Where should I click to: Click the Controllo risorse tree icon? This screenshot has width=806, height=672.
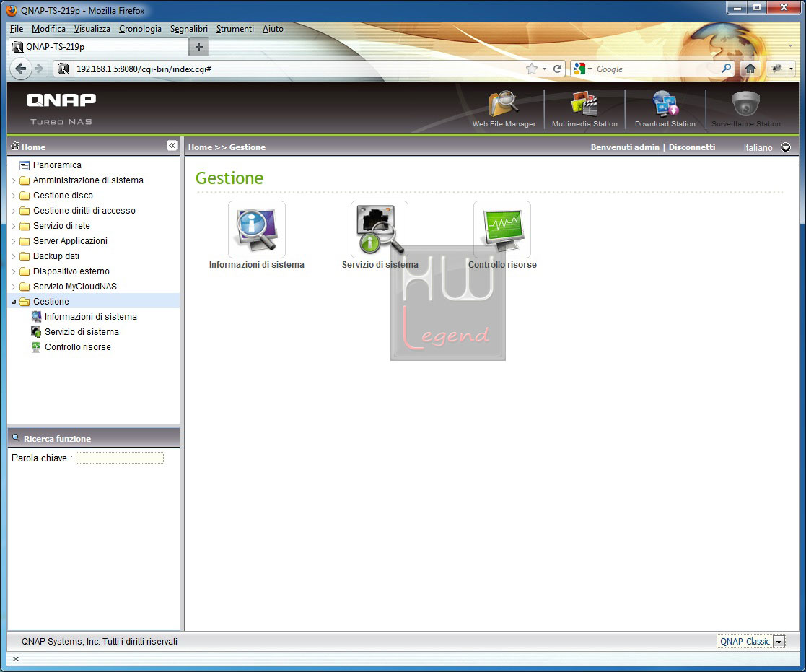36,347
